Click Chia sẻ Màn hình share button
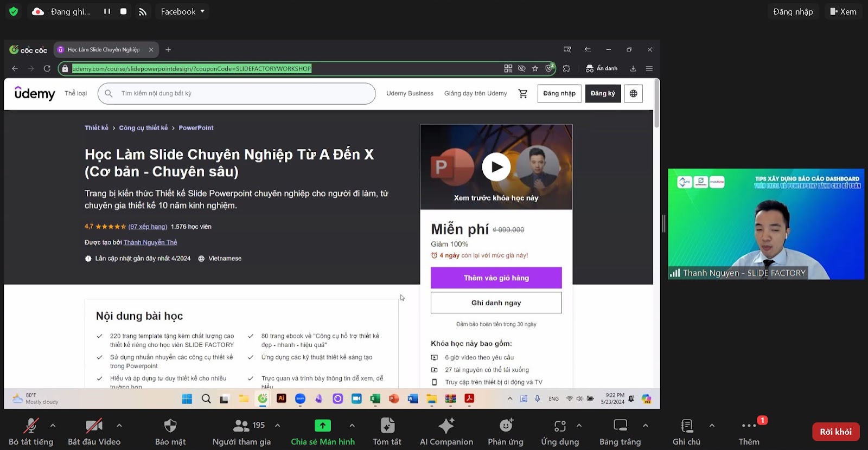Image resolution: width=868 pixels, height=450 pixels. (x=323, y=432)
